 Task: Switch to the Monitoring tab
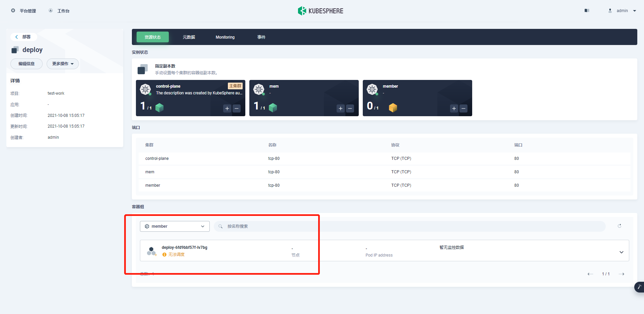(x=225, y=37)
